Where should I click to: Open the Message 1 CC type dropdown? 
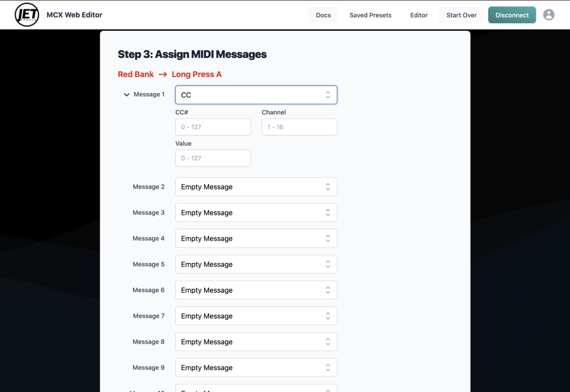click(x=256, y=95)
